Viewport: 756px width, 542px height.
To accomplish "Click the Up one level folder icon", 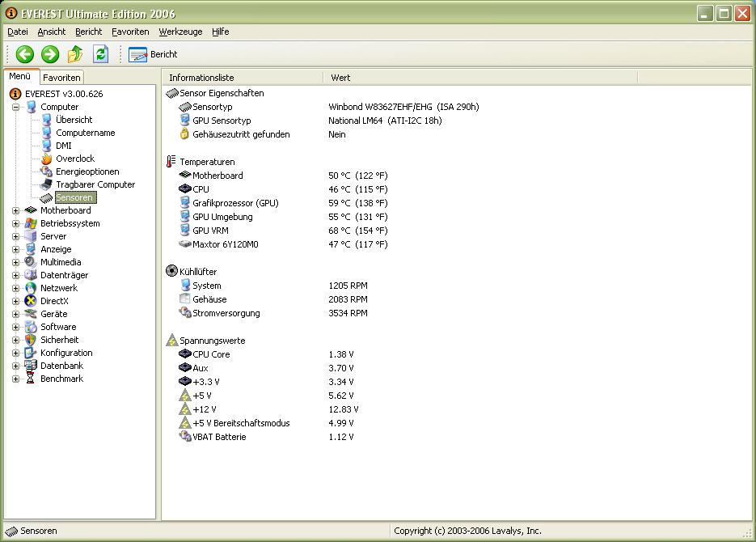I will [74, 54].
